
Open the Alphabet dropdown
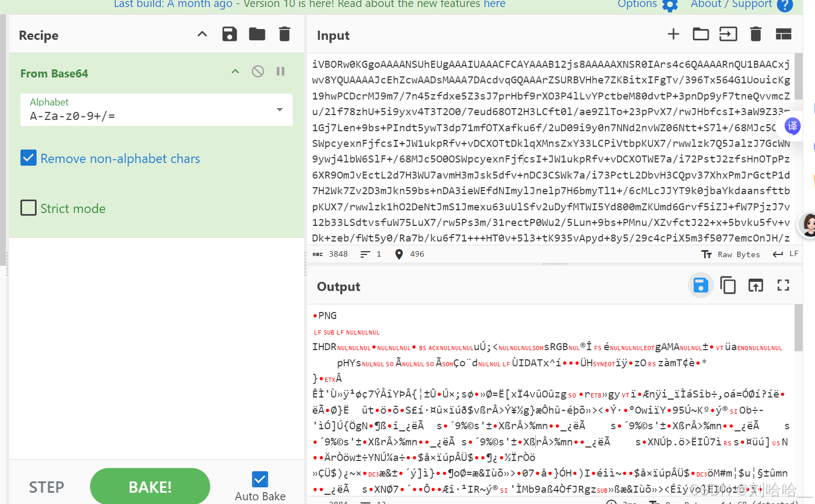coord(279,109)
